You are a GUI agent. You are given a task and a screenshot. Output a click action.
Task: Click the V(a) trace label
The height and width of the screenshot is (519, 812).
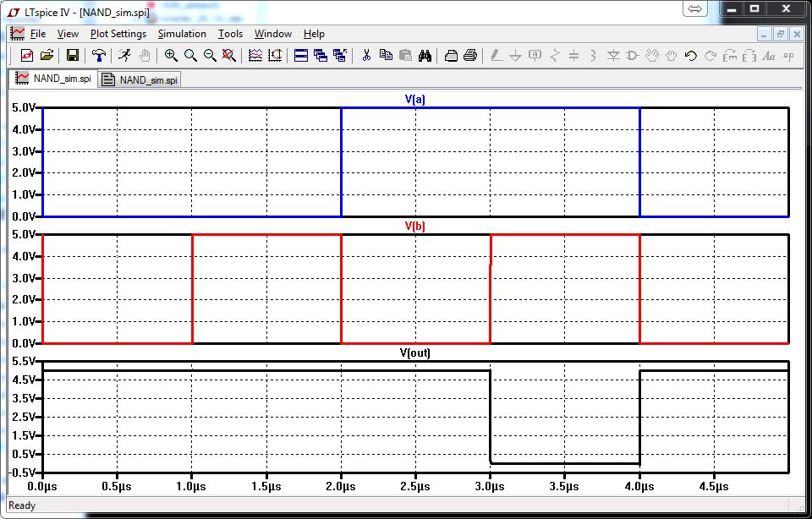[414, 100]
